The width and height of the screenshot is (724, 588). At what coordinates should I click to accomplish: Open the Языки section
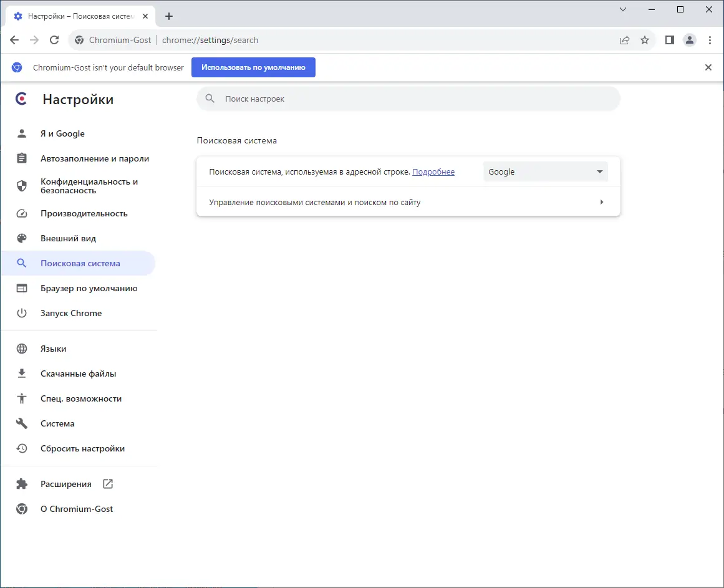pos(79,349)
